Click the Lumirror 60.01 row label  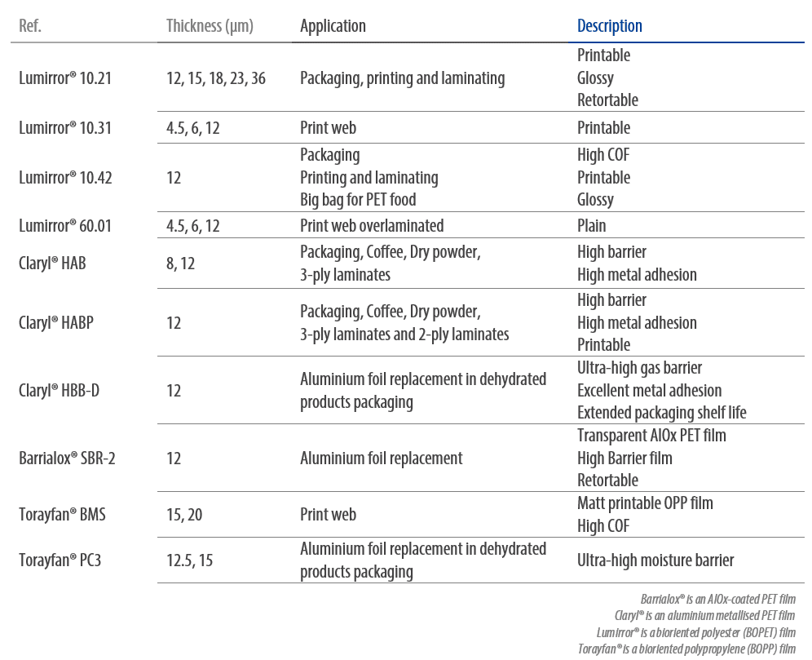point(65,226)
